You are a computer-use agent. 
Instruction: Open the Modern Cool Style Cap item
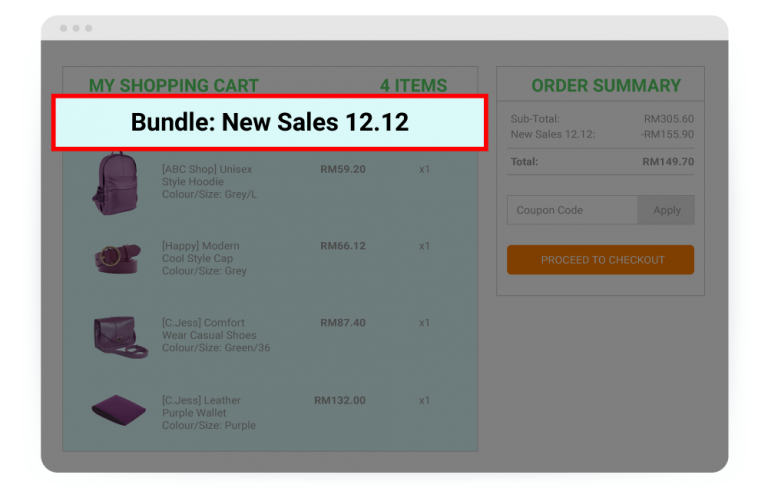204,258
